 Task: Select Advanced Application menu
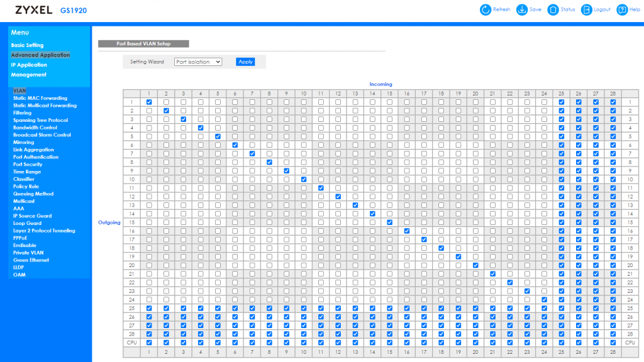tap(40, 55)
